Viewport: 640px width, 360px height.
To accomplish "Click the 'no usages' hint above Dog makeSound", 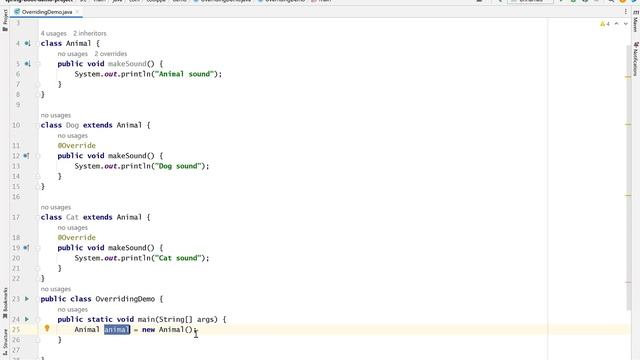I will pos(72,136).
